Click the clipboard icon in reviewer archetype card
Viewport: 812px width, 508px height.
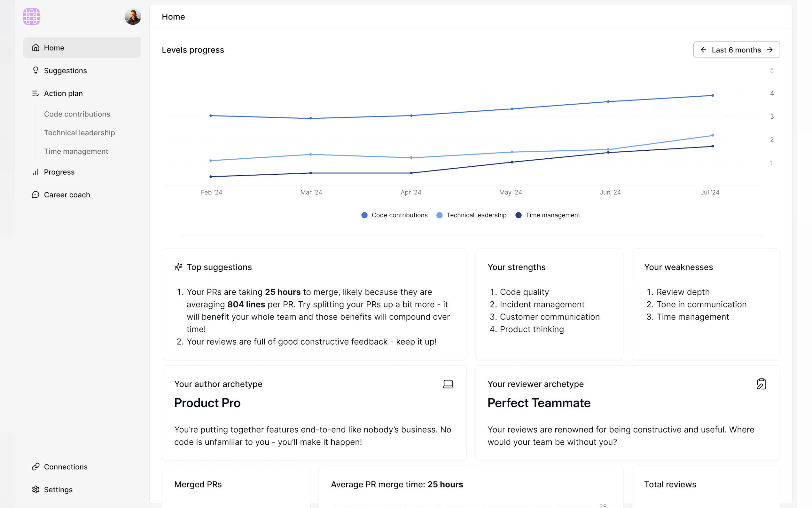pyautogui.click(x=761, y=384)
